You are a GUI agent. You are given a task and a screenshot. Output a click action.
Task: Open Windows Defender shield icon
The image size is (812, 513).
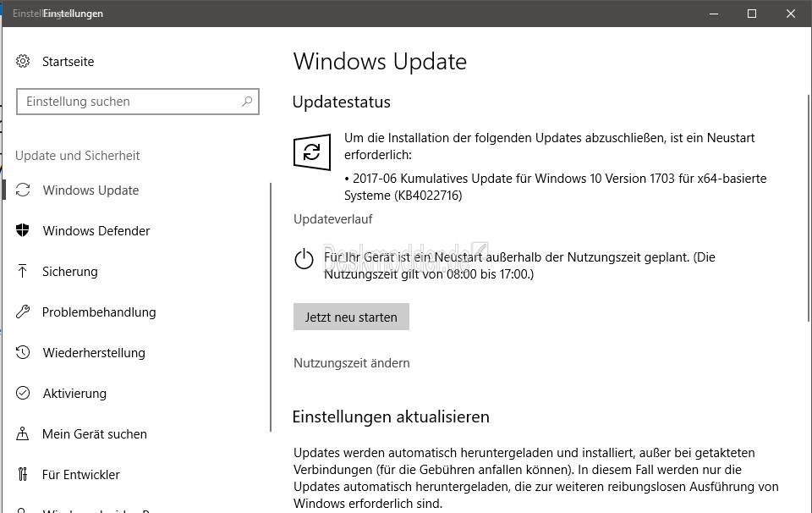(x=22, y=230)
